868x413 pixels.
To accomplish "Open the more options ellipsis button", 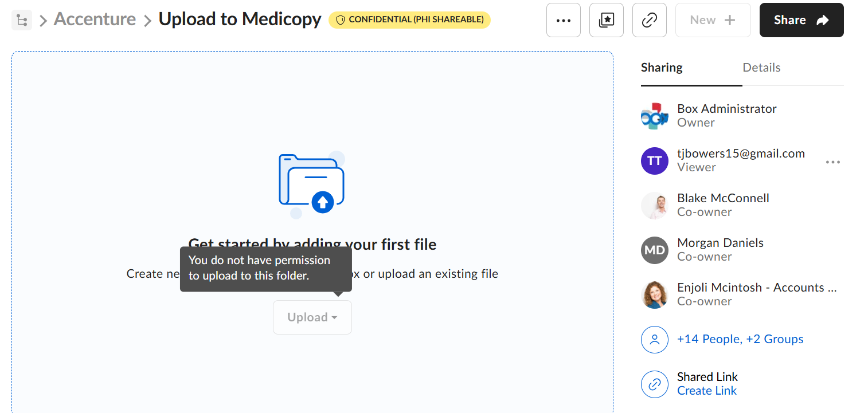I will 564,20.
